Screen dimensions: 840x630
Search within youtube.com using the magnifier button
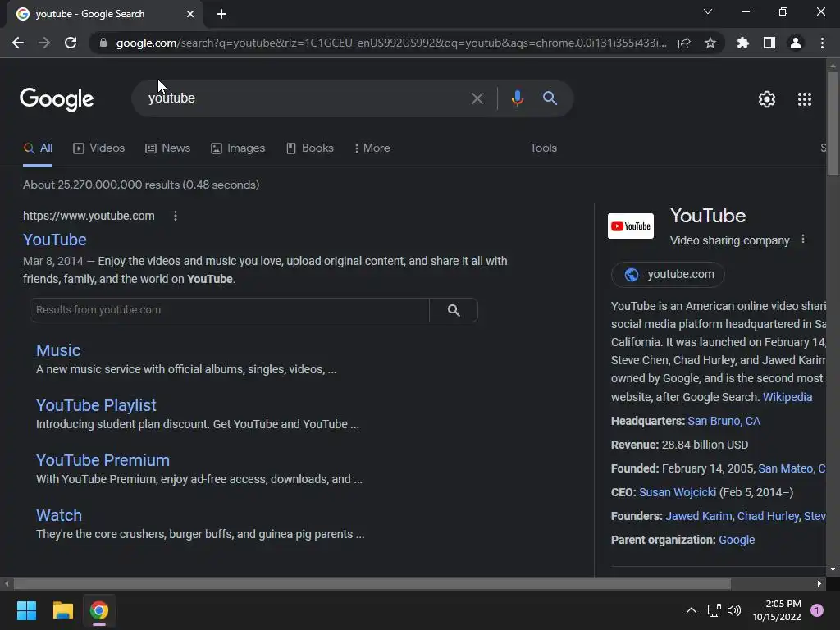[454, 310]
